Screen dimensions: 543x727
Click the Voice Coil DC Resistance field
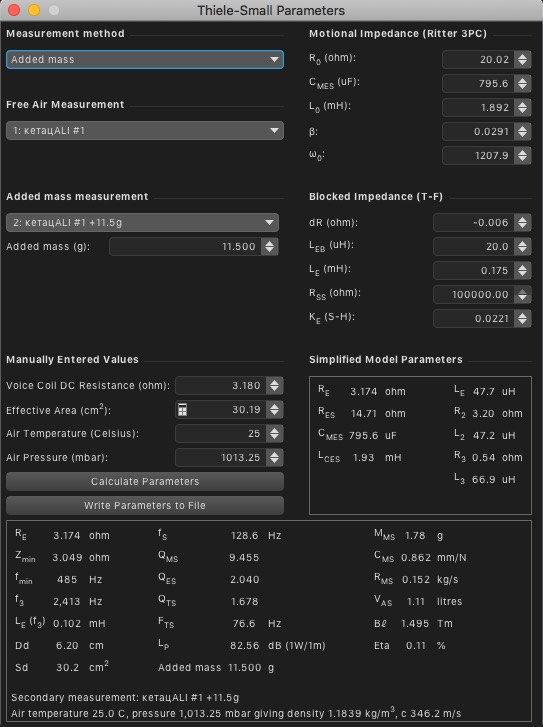222,386
